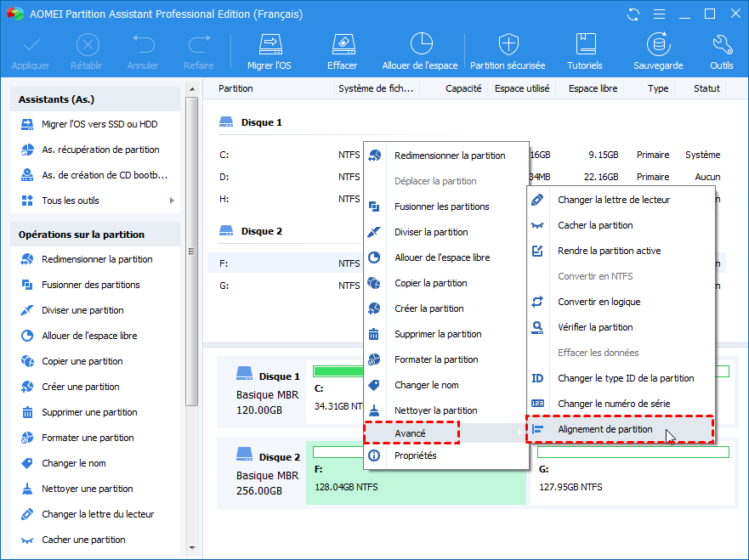Select Changer le type ID de la partition
Image resolution: width=749 pixels, height=560 pixels.
tap(621, 378)
